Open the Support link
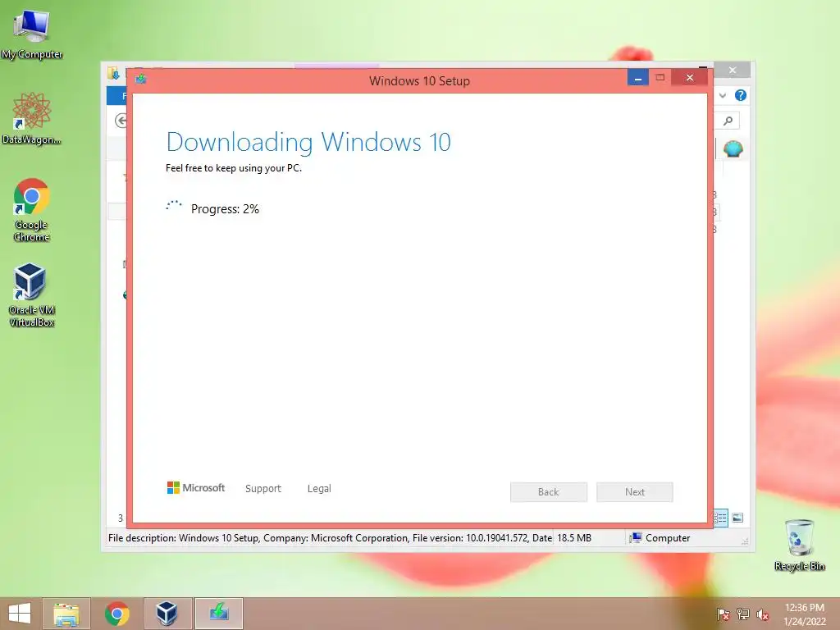This screenshot has height=630, width=840. (263, 489)
